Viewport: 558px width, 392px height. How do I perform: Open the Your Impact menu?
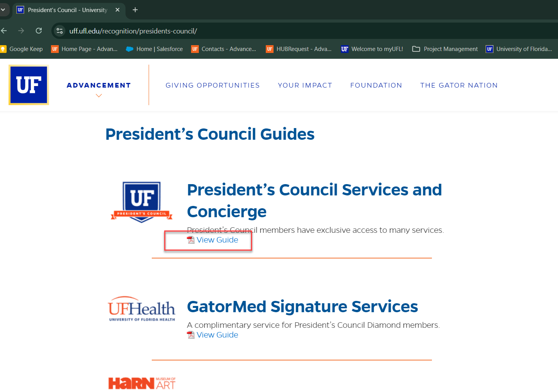click(305, 85)
